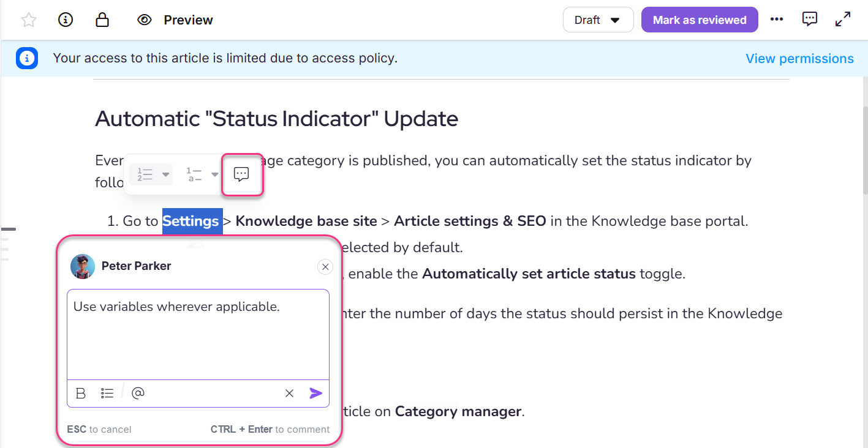Click the View permissions link

tap(799, 59)
